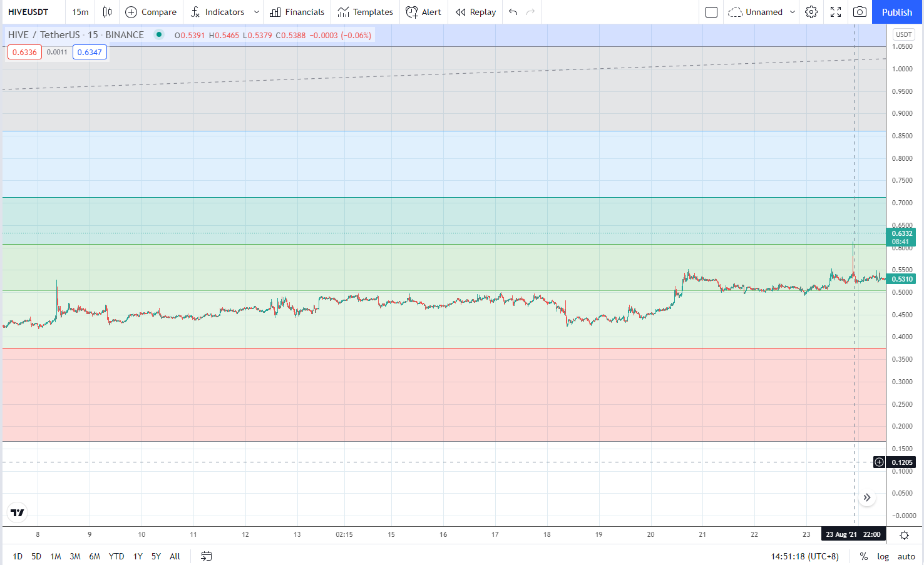Create a price Alert
924x565 pixels.
tap(423, 12)
